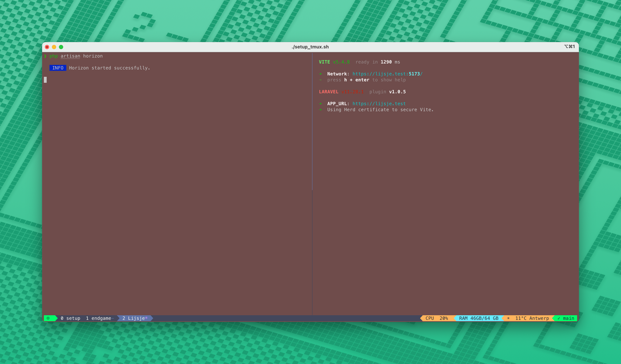Select the active Lijsje tmux window
This screenshot has width=621, height=364.
(x=134, y=318)
